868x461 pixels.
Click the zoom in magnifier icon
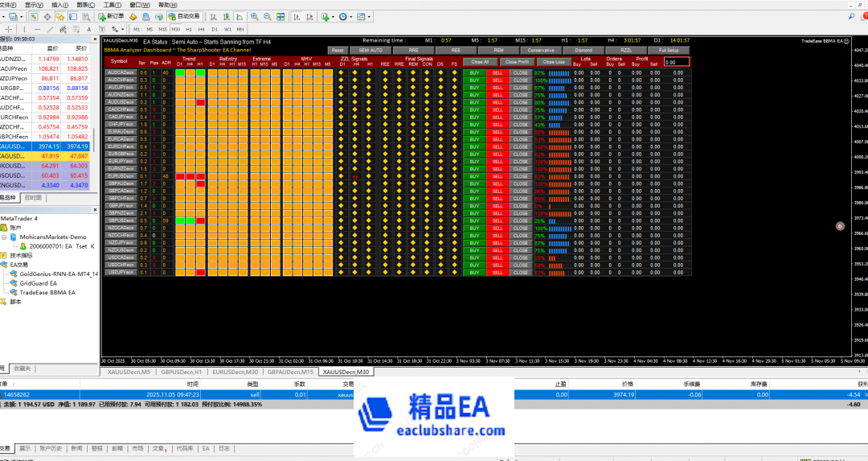point(255,16)
